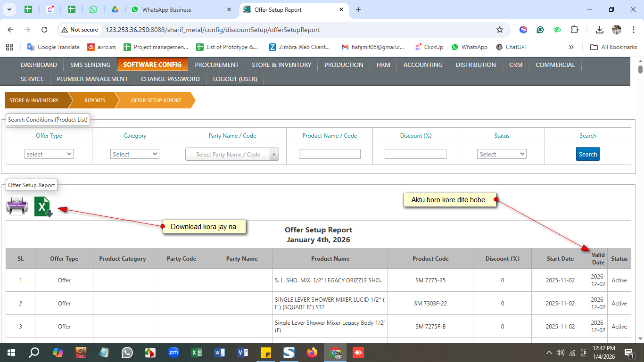644x362 pixels.
Task: Open the SOFTWARE CONFIG menu
Action: [152, 65]
